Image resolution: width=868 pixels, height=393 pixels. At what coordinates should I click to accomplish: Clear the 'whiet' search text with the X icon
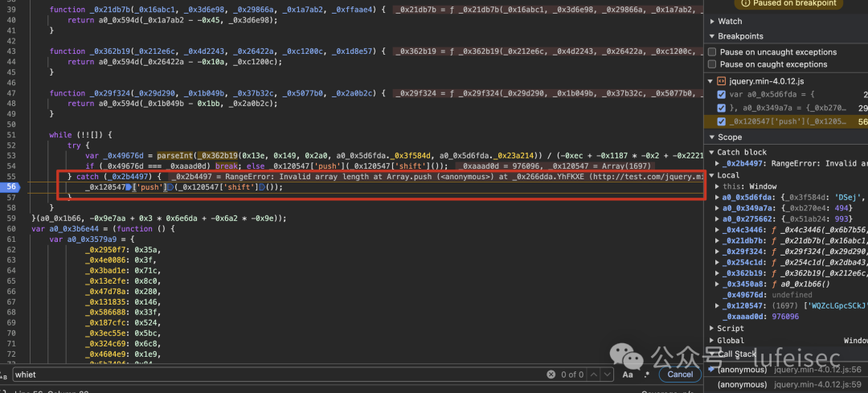tap(551, 375)
